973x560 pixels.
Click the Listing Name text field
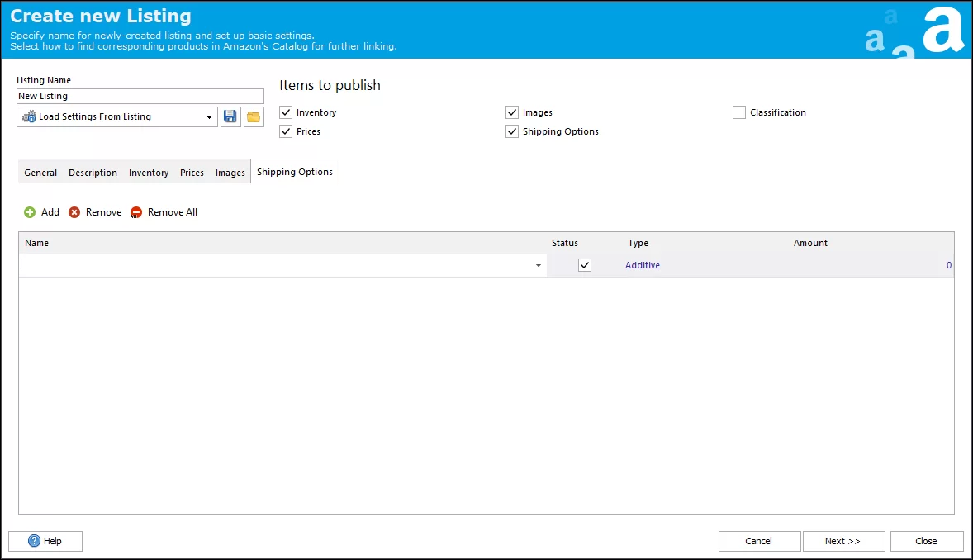coord(140,96)
